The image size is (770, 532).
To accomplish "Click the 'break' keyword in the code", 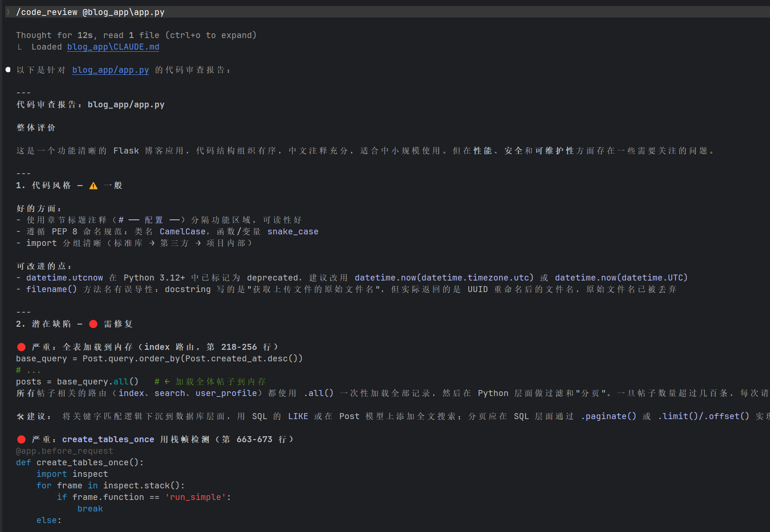I will [90, 509].
